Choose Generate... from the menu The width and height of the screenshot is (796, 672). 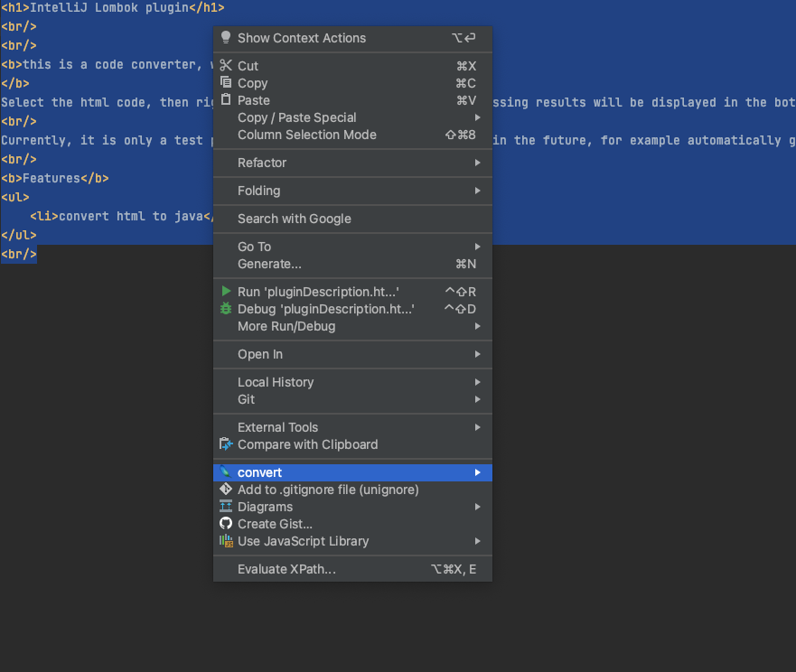click(x=352, y=264)
